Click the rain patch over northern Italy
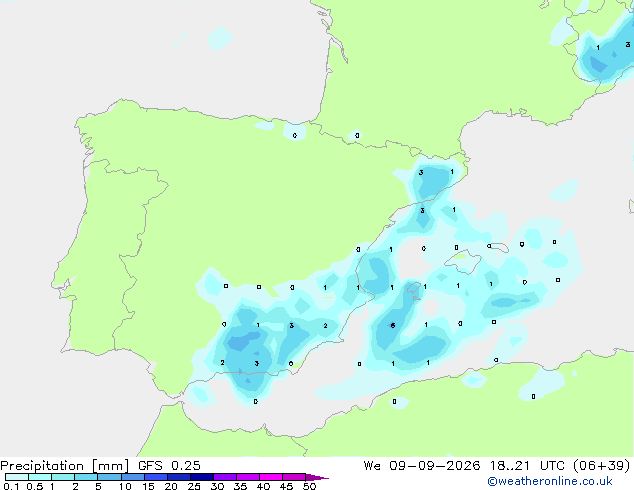The height and width of the screenshot is (490, 634). pyautogui.click(x=604, y=53)
